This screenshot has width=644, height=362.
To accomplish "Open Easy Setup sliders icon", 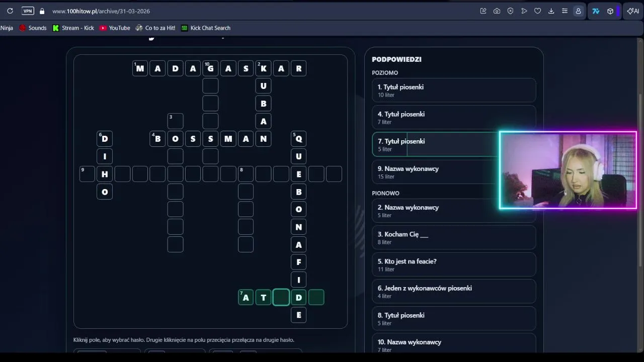I will 565,11.
